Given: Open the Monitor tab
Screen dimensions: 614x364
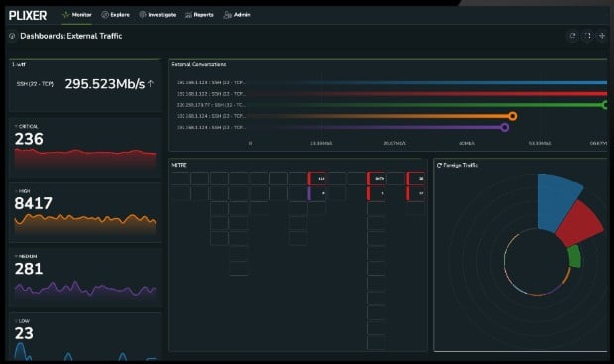Looking at the screenshot, I should [76, 15].
